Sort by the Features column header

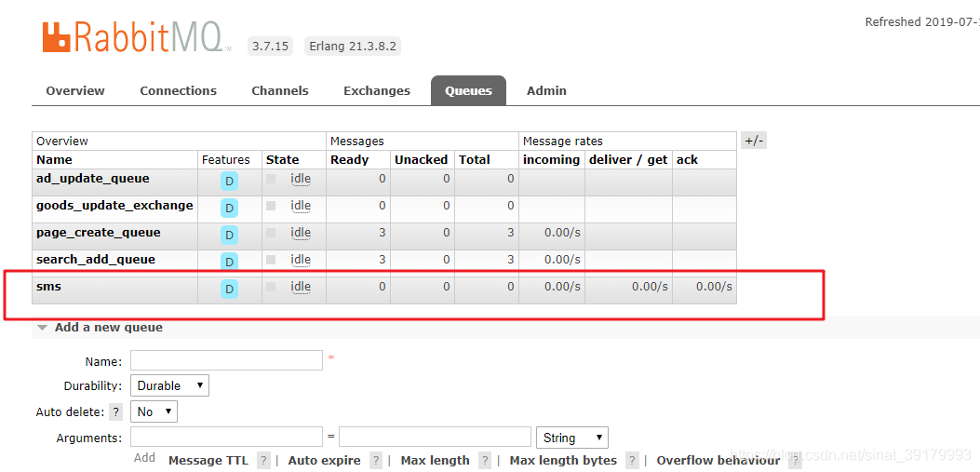(x=225, y=159)
